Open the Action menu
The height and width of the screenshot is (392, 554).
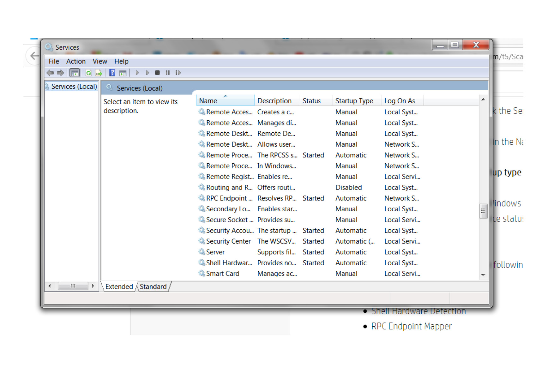(76, 61)
